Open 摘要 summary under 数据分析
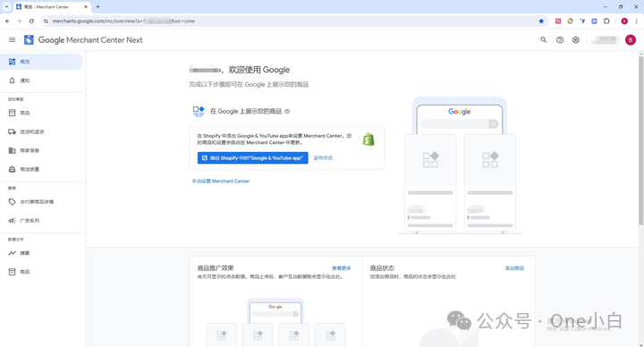The image size is (644, 347). [41, 253]
